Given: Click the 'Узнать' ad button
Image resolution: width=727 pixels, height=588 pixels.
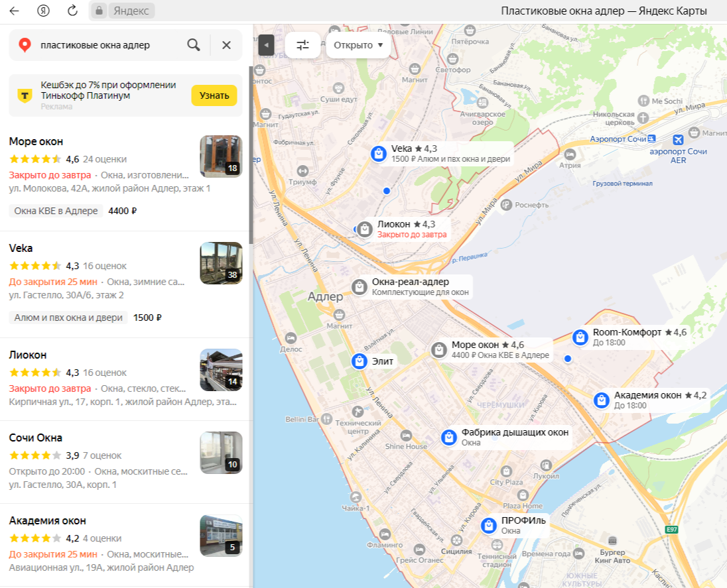Looking at the screenshot, I should (x=214, y=95).
